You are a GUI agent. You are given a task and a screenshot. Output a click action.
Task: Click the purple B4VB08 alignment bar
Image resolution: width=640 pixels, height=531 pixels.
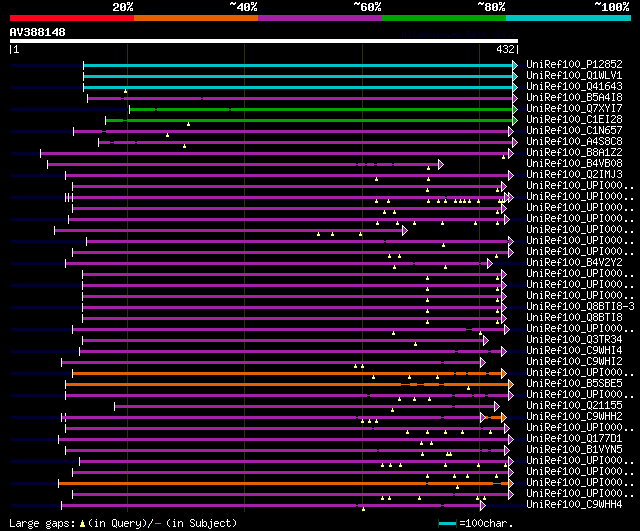(x=243, y=164)
